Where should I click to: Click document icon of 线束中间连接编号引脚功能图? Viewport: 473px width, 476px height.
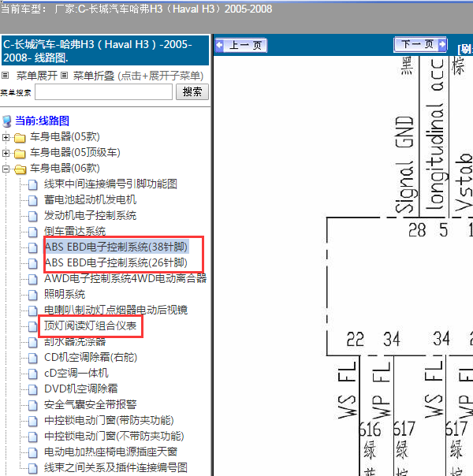coord(33,184)
